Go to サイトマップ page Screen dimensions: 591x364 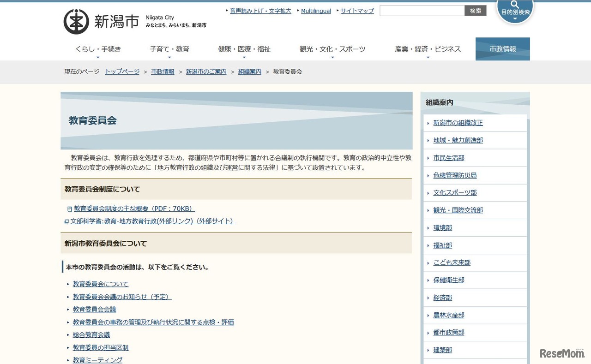coord(357,11)
